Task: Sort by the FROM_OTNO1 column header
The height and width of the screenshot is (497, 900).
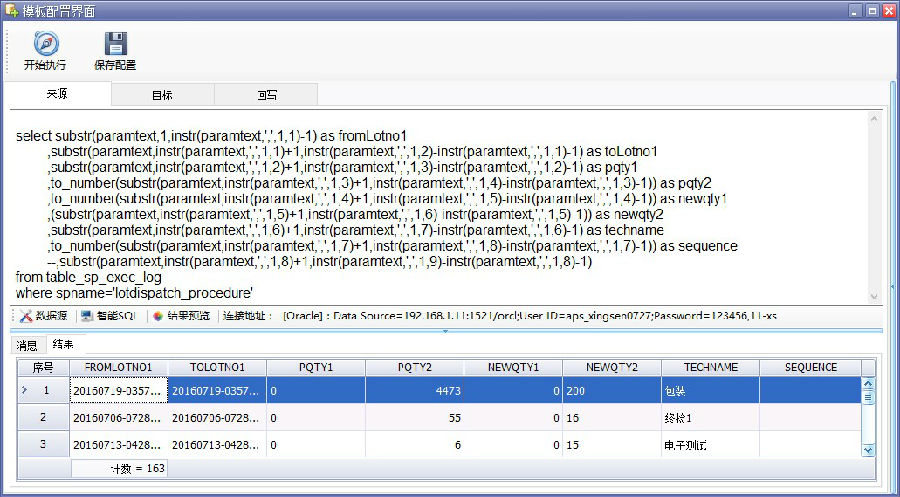Action: click(118, 367)
